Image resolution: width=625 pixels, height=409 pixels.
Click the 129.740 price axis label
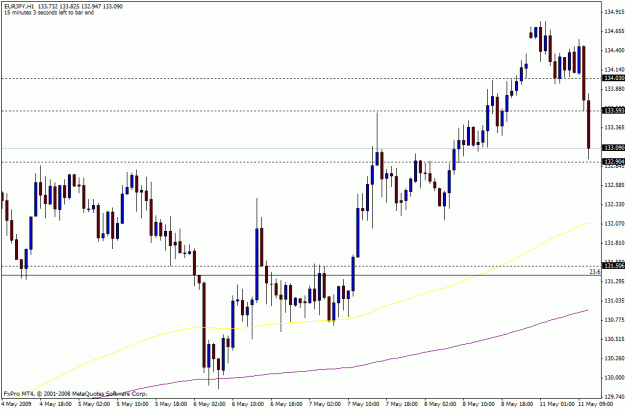614,397
